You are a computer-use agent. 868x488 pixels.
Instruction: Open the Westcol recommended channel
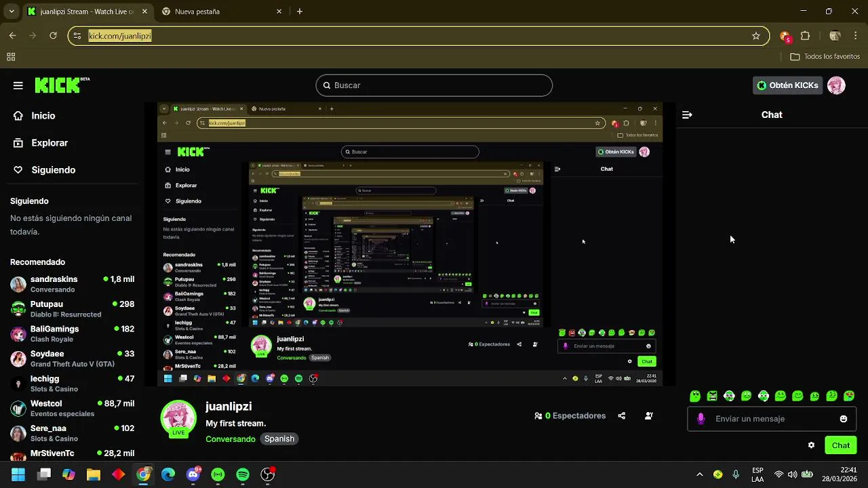(x=73, y=409)
